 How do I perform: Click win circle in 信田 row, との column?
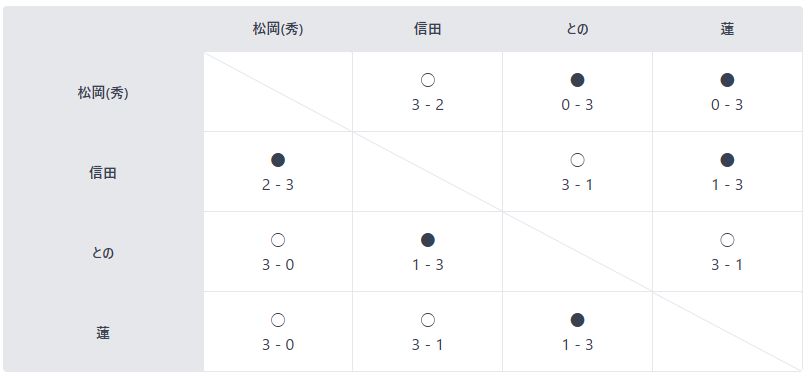click(577, 160)
